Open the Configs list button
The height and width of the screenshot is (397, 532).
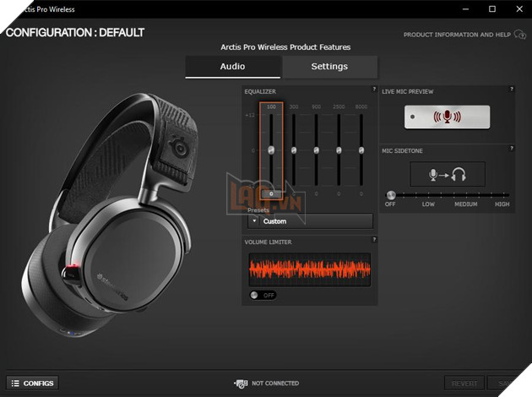coord(33,383)
